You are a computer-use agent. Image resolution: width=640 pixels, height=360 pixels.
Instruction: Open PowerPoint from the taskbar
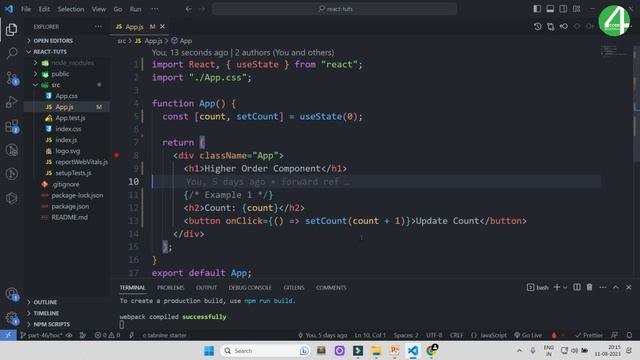coord(394,351)
